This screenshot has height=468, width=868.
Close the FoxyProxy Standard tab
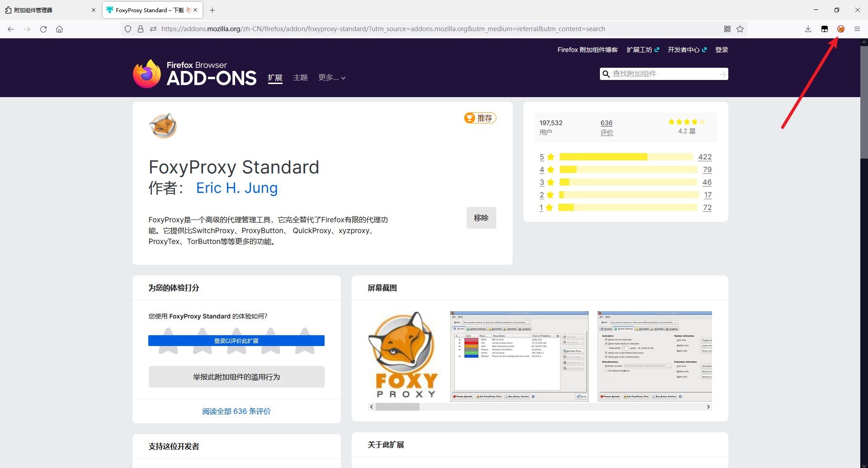(195, 10)
